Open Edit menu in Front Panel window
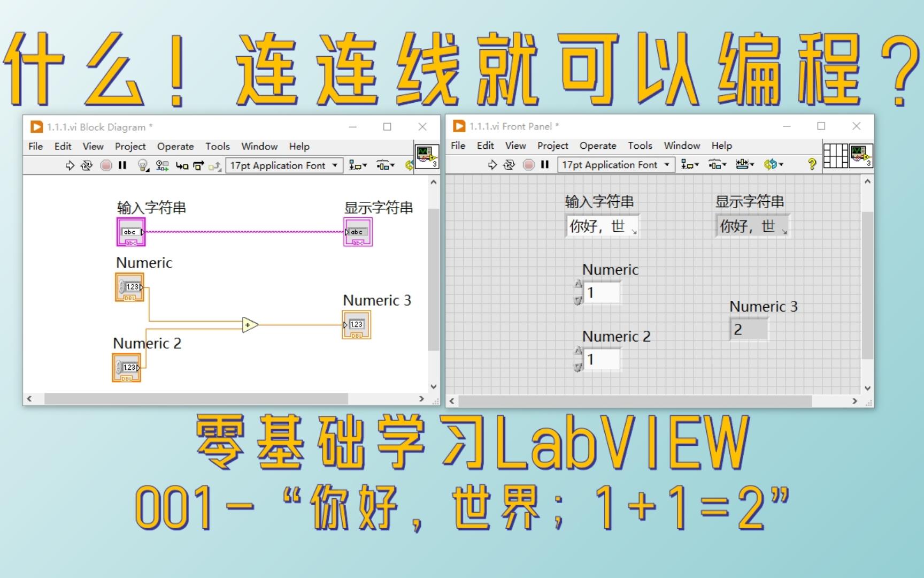The width and height of the screenshot is (924, 578). tap(486, 146)
